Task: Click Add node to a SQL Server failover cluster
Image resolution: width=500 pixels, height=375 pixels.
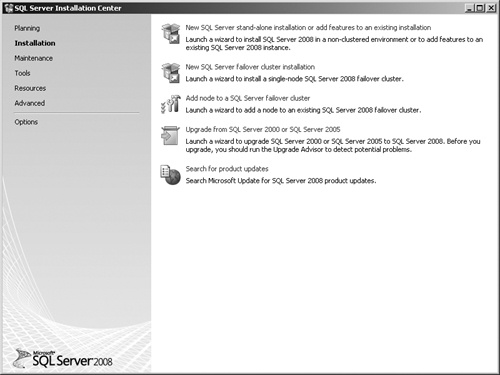Action: pos(248,98)
